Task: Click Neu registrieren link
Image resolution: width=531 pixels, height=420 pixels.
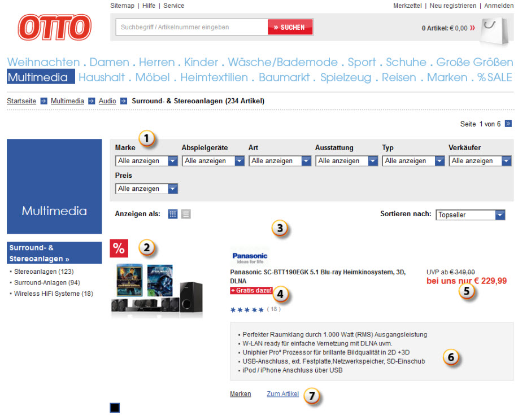Action: click(x=453, y=6)
